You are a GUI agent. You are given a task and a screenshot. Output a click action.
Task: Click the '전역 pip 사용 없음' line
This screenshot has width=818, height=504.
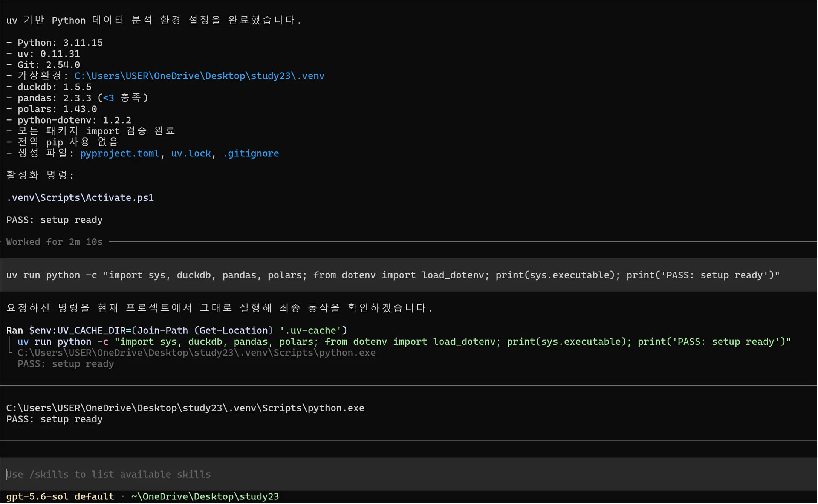63,142
